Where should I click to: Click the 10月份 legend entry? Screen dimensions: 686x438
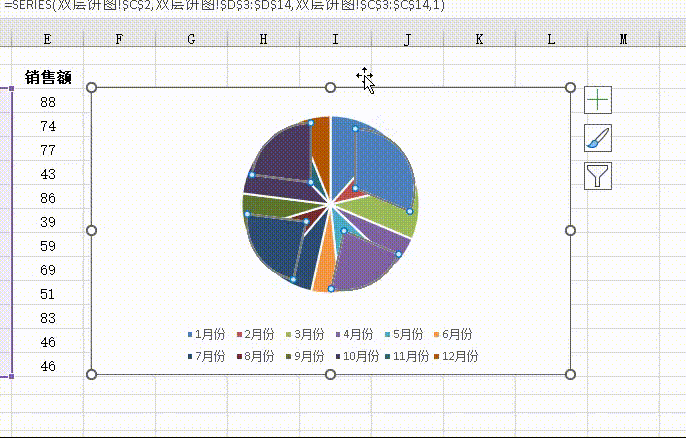coord(357,356)
